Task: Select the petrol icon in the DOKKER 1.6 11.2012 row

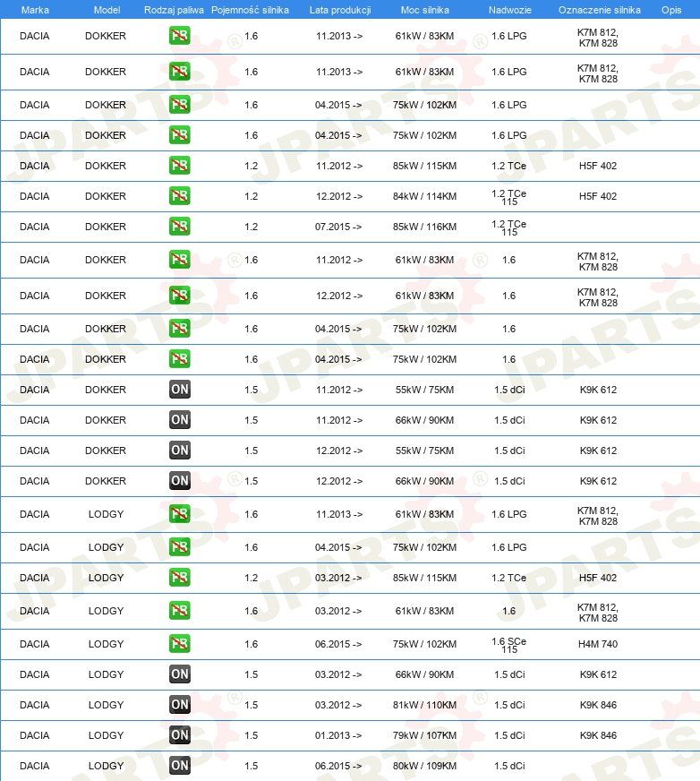Action: click(179, 260)
